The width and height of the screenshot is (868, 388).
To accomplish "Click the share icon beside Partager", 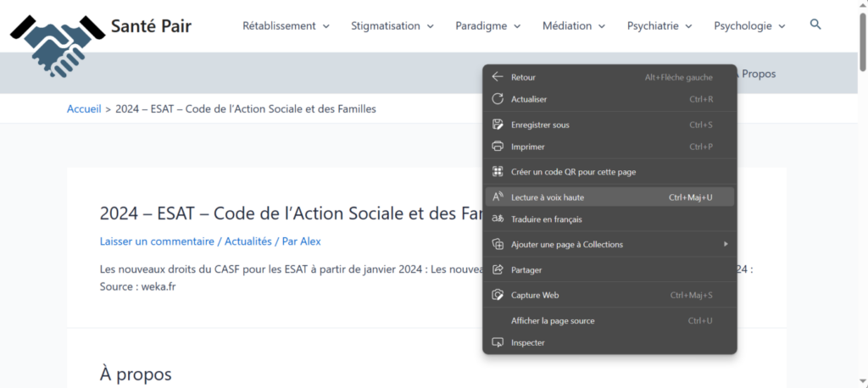I will tap(498, 269).
